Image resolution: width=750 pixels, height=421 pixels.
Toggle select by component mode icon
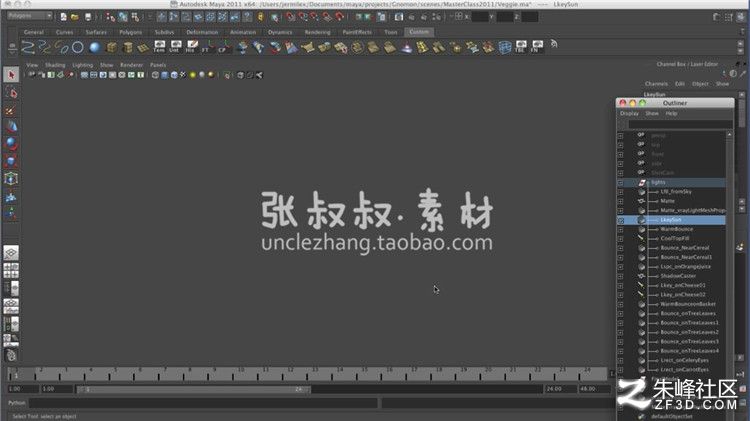pyautogui.click(x=135, y=17)
